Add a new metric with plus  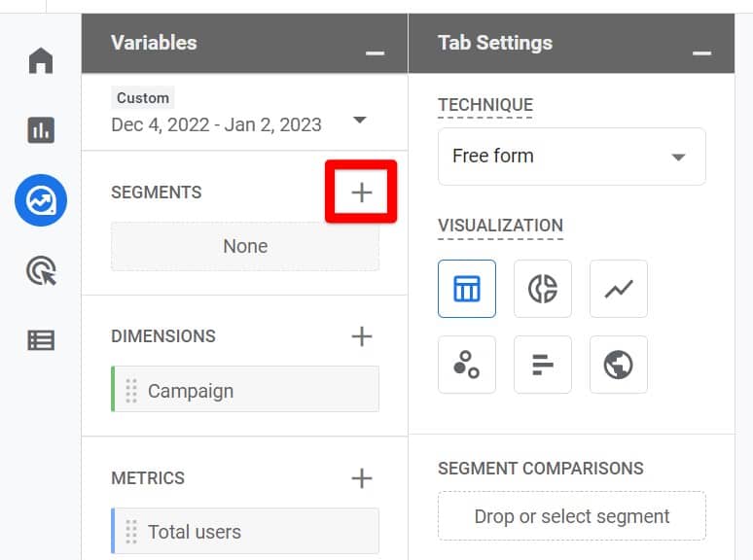[x=362, y=478]
